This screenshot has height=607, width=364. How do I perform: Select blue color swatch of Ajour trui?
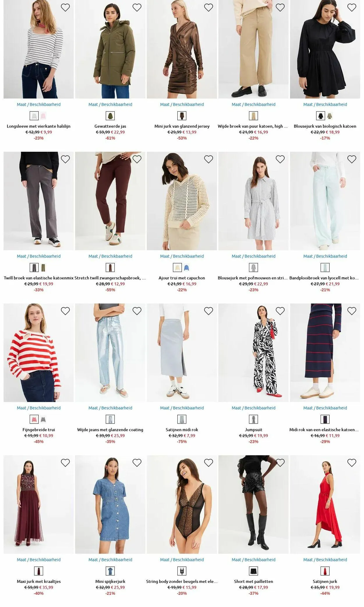pyautogui.click(x=186, y=268)
